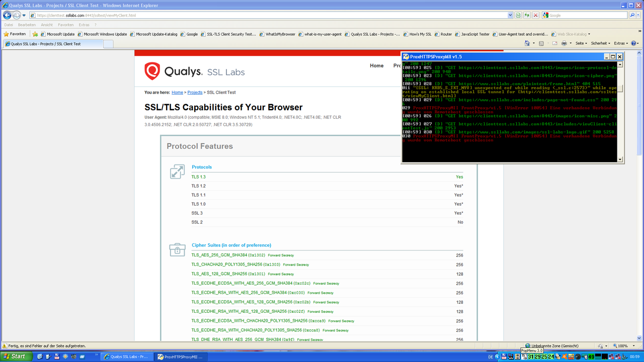
Task: Open the Microsoft Update favorite
Action: [x=57, y=34]
